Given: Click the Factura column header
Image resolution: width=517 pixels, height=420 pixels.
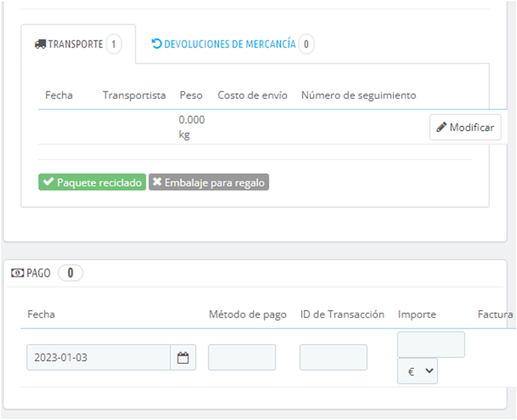Looking at the screenshot, I should [x=495, y=314].
